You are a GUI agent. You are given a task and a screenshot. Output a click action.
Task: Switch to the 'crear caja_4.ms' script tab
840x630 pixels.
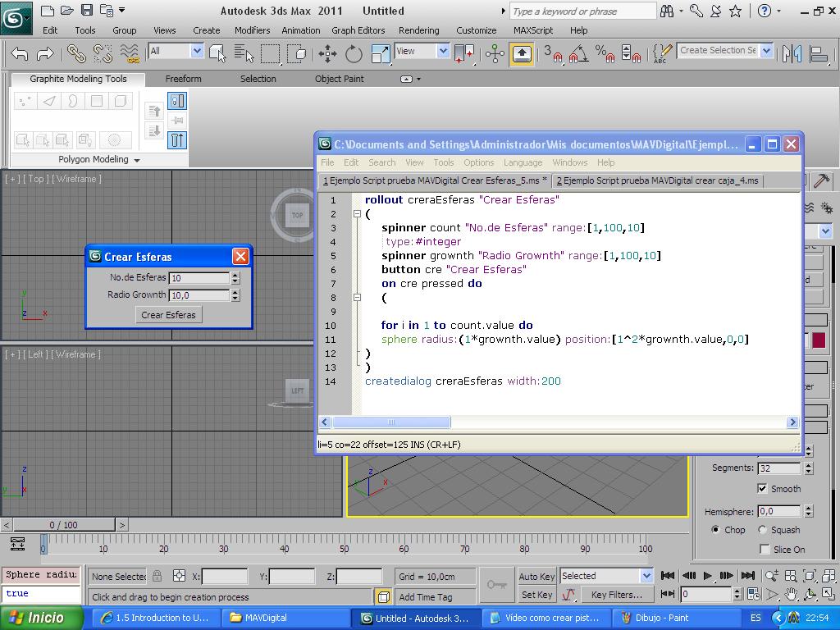tap(657, 180)
